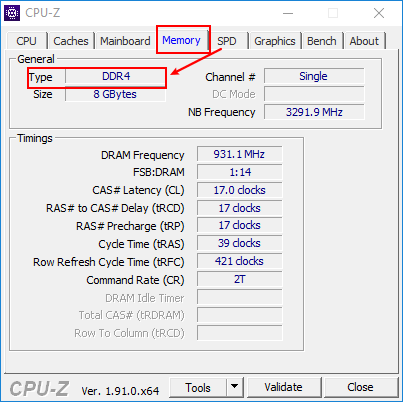This screenshot has width=403, height=402.
Task: Click the empty DC Mode field
Action: pos(314,94)
